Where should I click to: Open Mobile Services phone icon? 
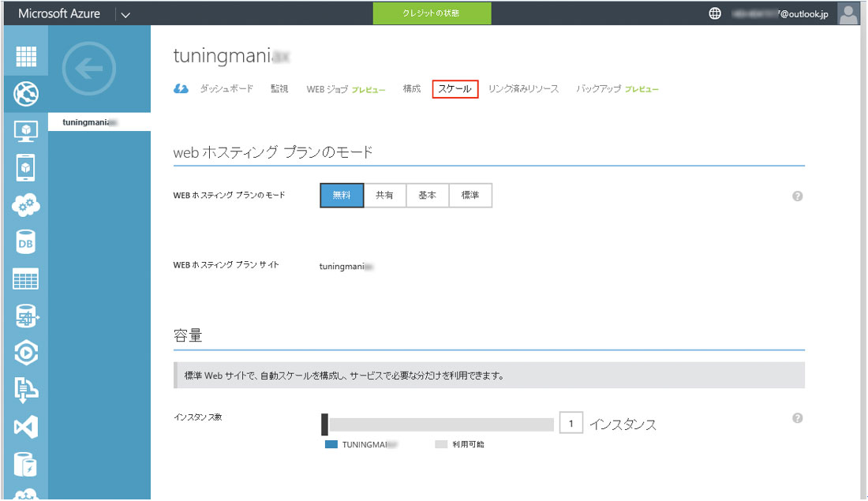pyautogui.click(x=26, y=168)
